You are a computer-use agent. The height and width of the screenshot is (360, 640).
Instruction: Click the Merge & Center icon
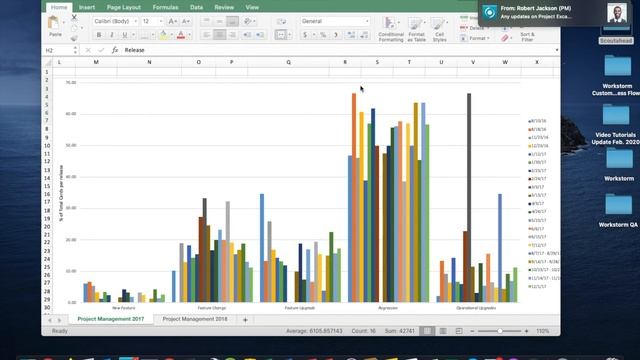pyautogui.click(x=280, y=35)
